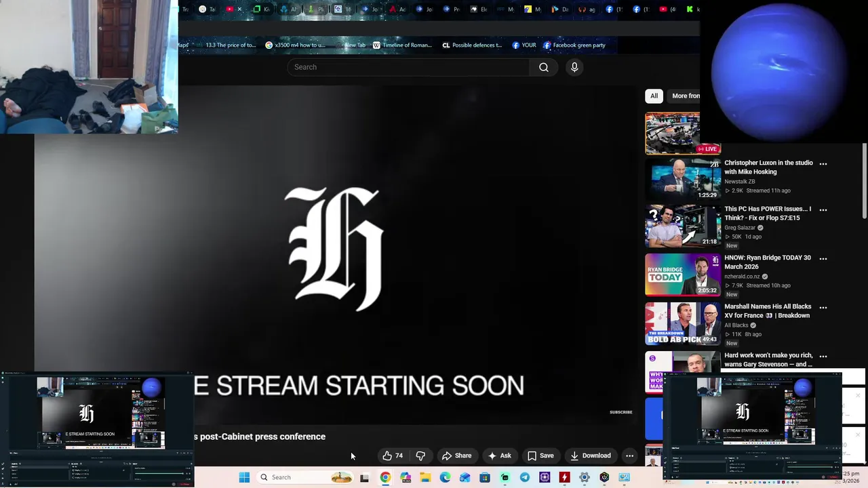This screenshot has height=488, width=868.
Task: Open the Windows Start menu
Action: (244, 477)
